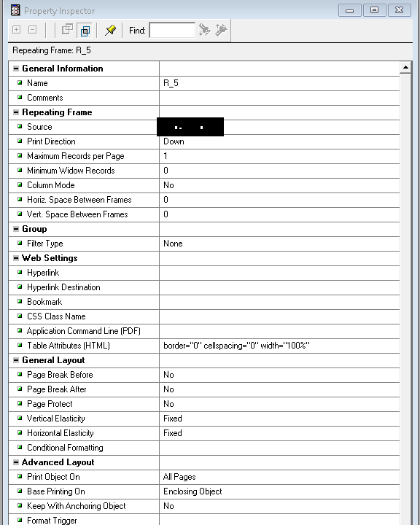Click the scrollbar up arrow
This screenshot has height=525, width=420.
pos(405,68)
